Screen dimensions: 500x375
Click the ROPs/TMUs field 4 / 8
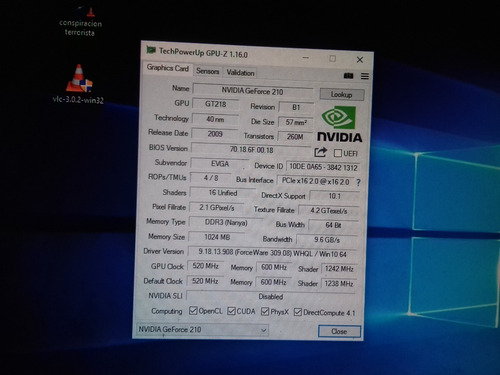(211, 178)
